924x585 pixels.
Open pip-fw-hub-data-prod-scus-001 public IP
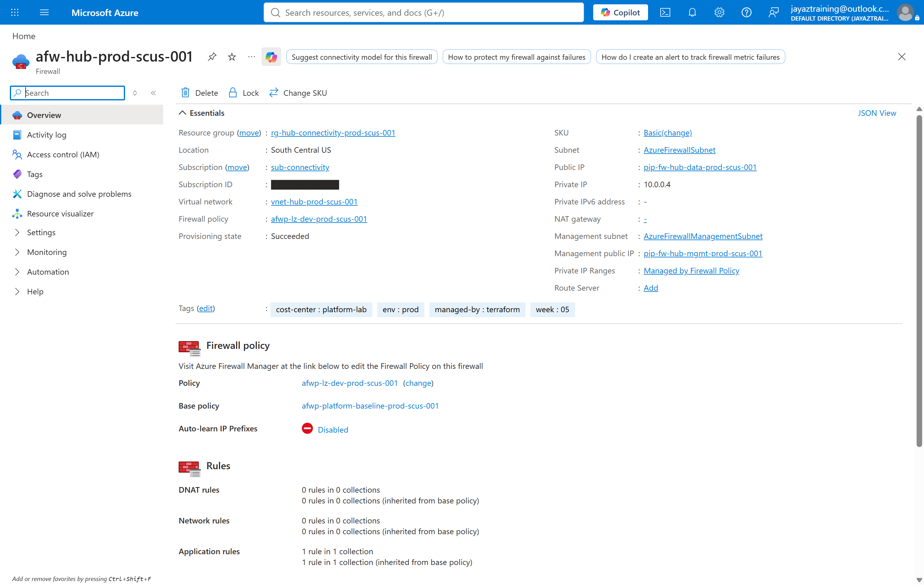click(700, 167)
